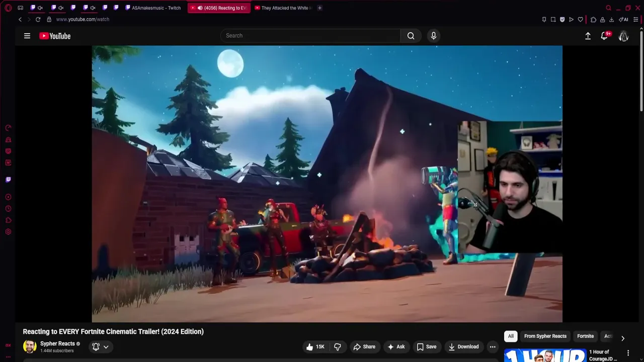This screenshot has height=362, width=644.
Task: Select the All filter chip
Action: pyautogui.click(x=511, y=336)
